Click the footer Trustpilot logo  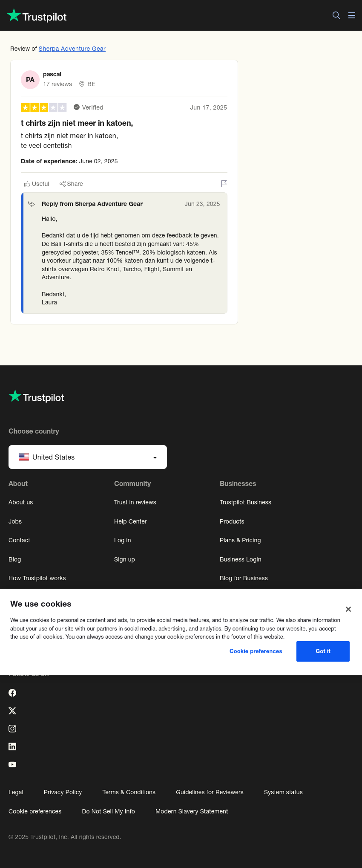pyautogui.click(x=36, y=396)
